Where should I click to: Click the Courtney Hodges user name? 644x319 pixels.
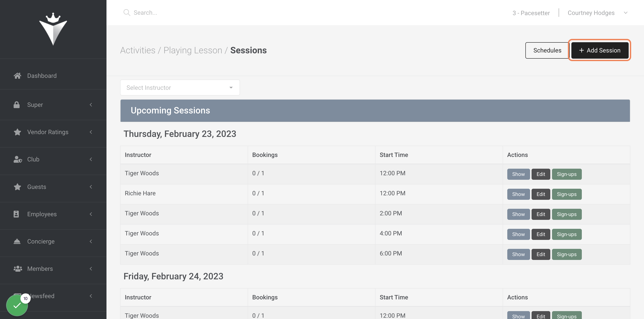(x=591, y=13)
